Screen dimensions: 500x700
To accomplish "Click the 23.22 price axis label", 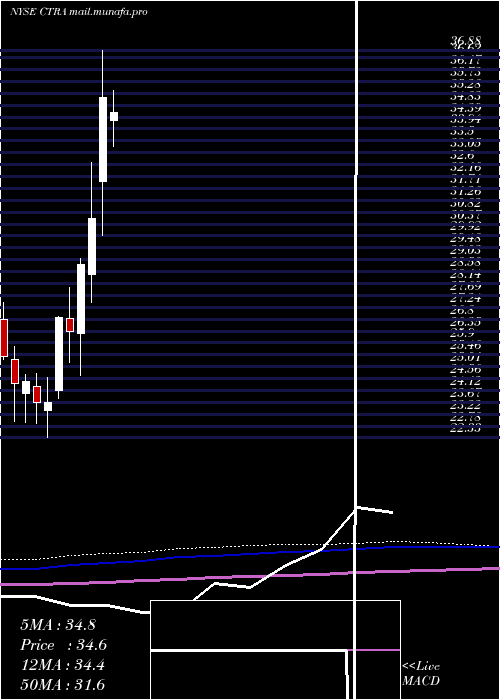I will tap(466, 406).
